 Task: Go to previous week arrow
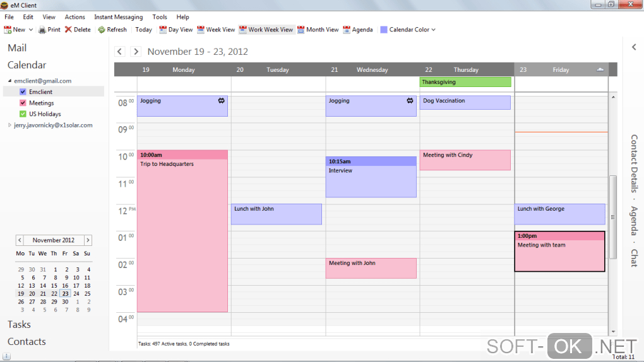tap(120, 52)
